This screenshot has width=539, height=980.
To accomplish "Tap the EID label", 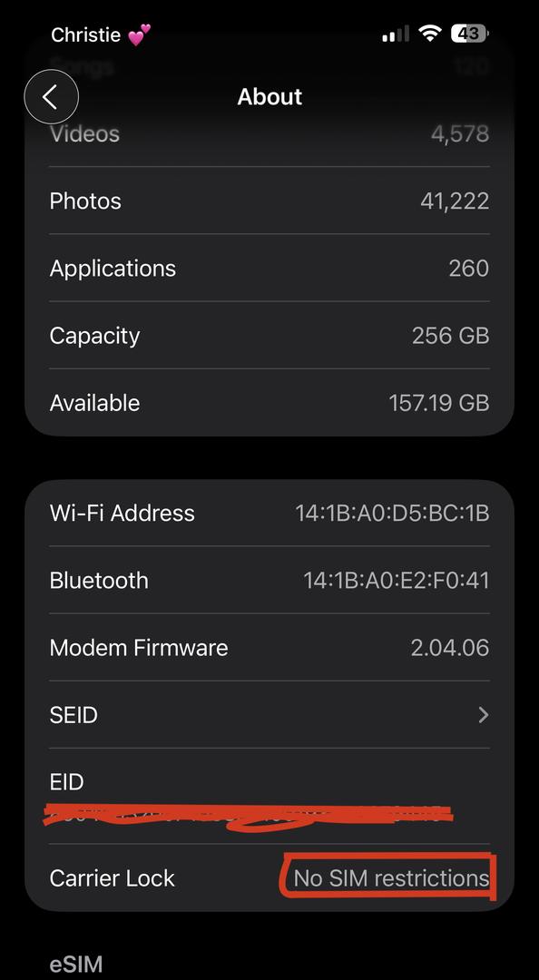I will click(66, 782).
